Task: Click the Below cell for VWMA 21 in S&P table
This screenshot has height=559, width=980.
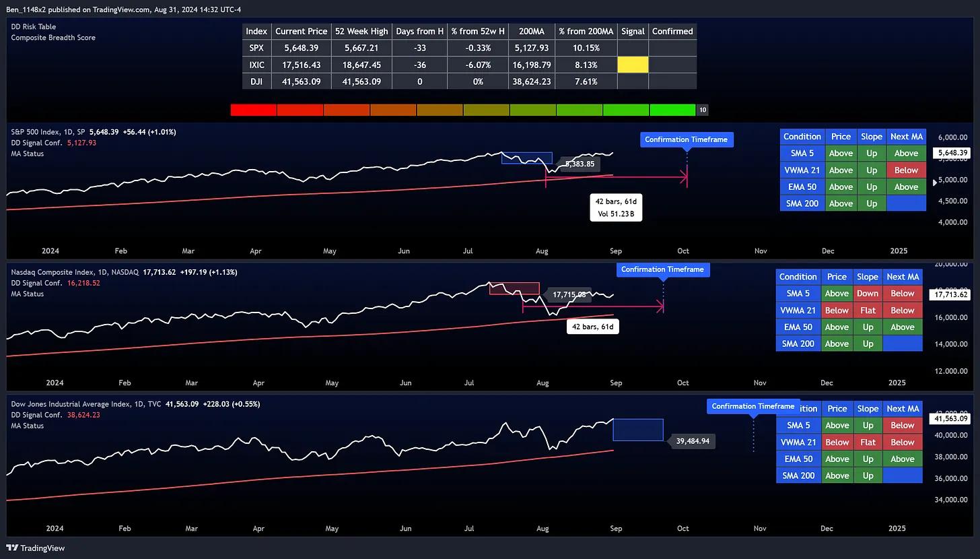Action: point(906,170)
